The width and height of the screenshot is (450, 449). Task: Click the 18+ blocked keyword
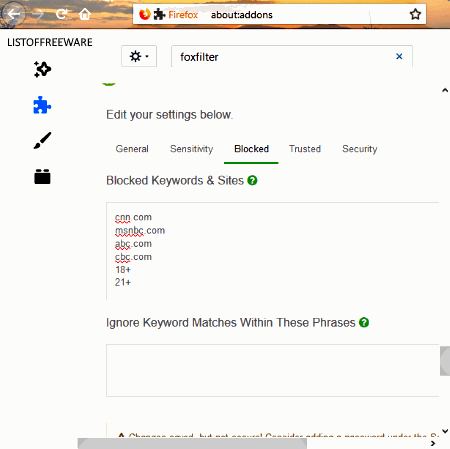pyautogui.click(x=123, y=270)
